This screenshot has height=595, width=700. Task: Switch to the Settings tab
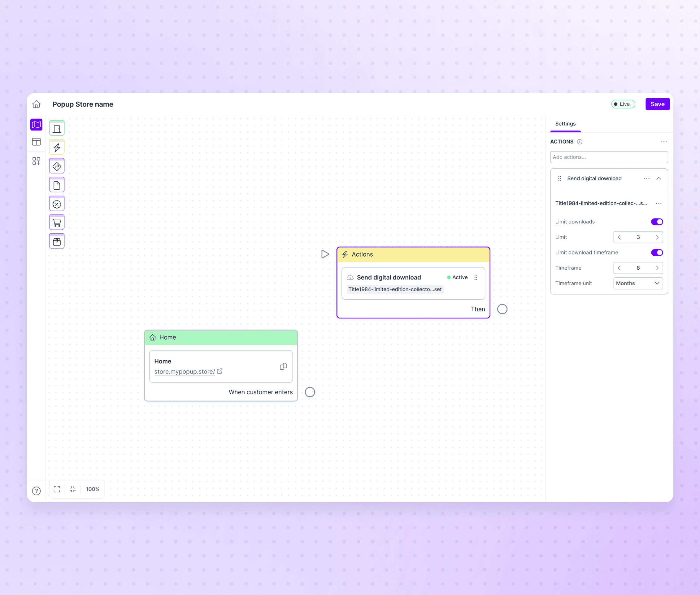tap(565, 124)
